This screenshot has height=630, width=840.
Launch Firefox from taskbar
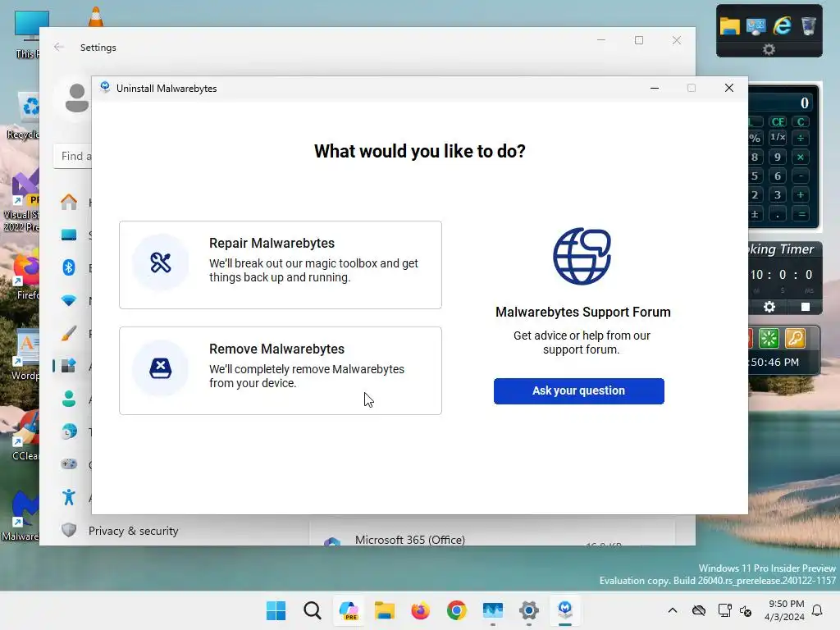click(x=421, y=610)
